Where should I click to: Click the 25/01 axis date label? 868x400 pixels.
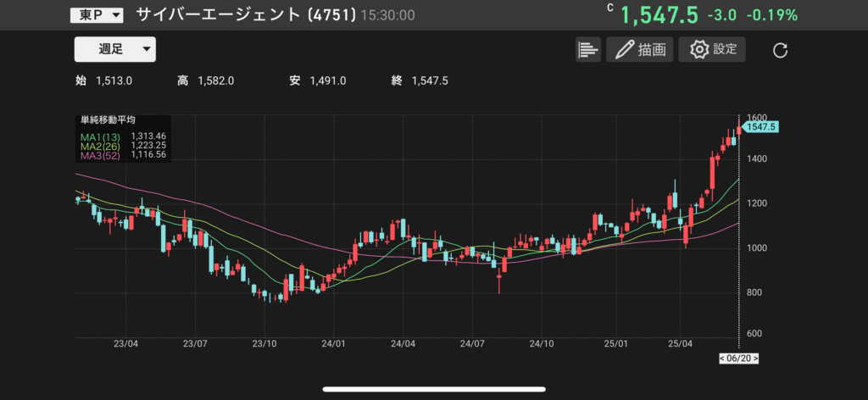coord(616,343)
